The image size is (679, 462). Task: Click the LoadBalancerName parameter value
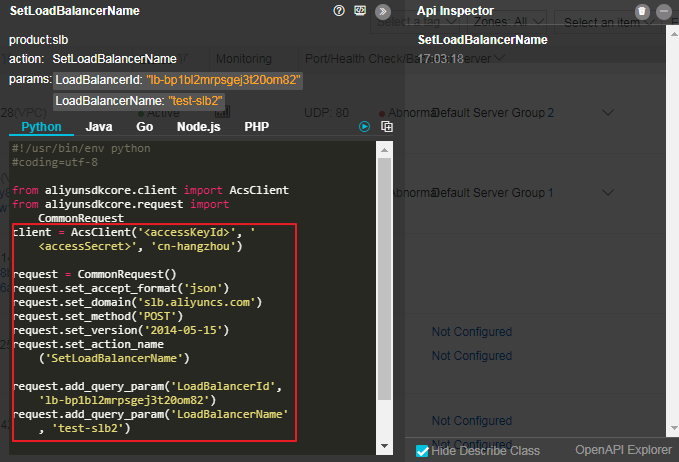tap(195, 101)
